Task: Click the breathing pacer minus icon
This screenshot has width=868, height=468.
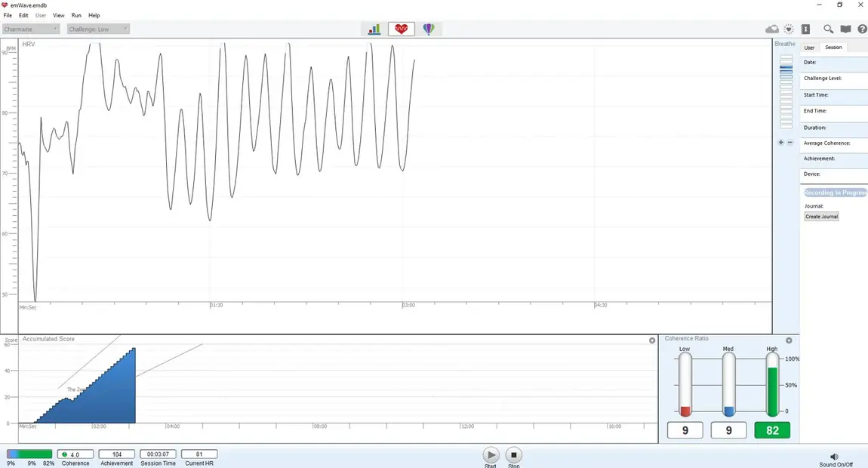Action: point(790,143)
